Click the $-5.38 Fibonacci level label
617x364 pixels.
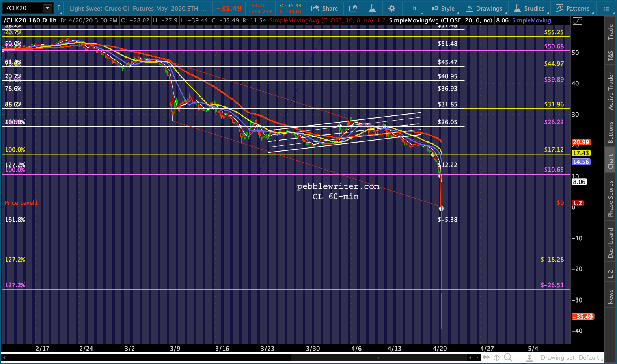(x=448, y=220)
